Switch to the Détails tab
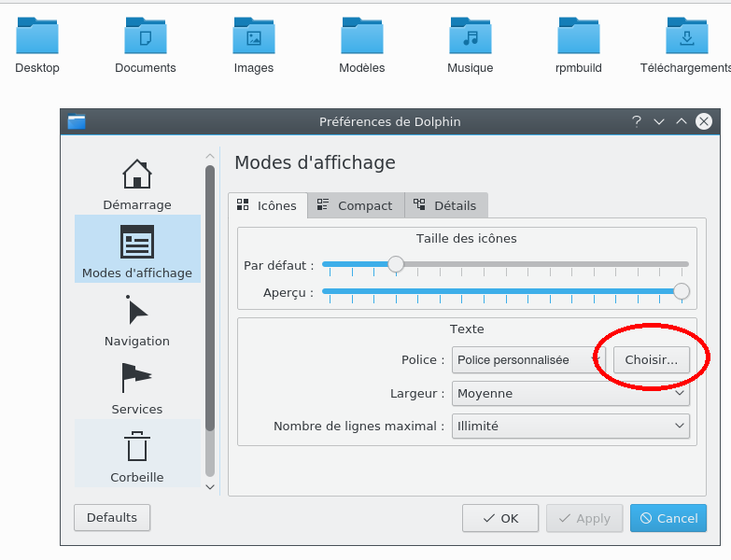The image size is (731, 560). (x=446, y=205)
